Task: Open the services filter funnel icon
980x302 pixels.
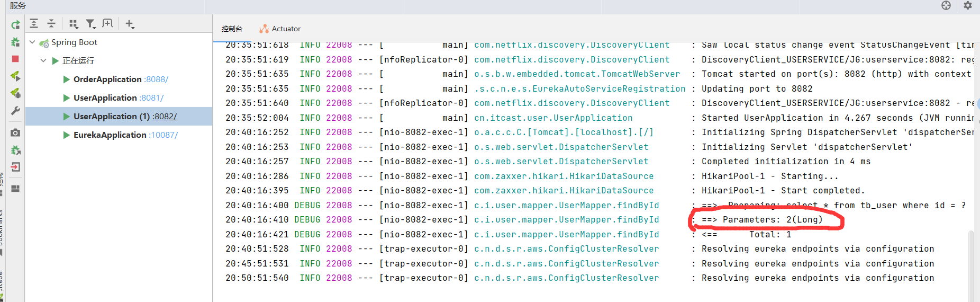Action: (x=90, y=24)
